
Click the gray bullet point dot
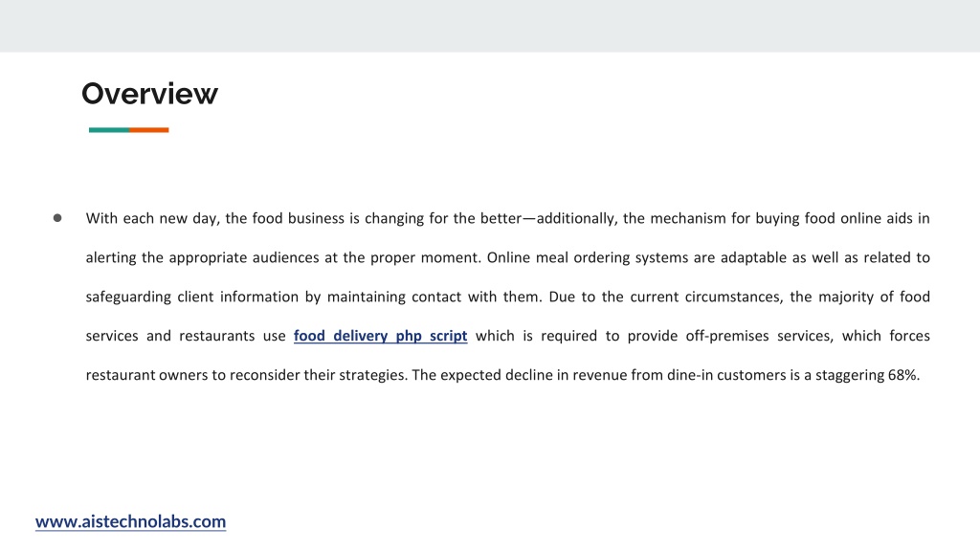pos(57,218)
